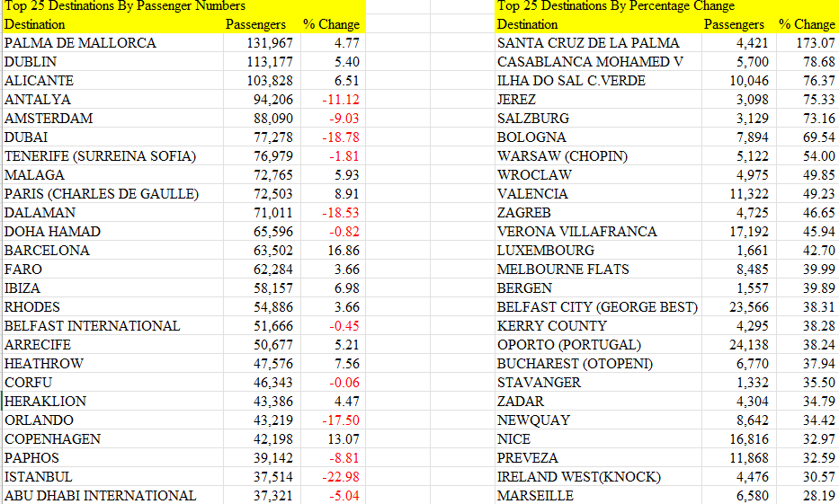The width and height of the screenshot is (839, 504).
Task: Select the FARO destination cell
Action: coord(112,270)
